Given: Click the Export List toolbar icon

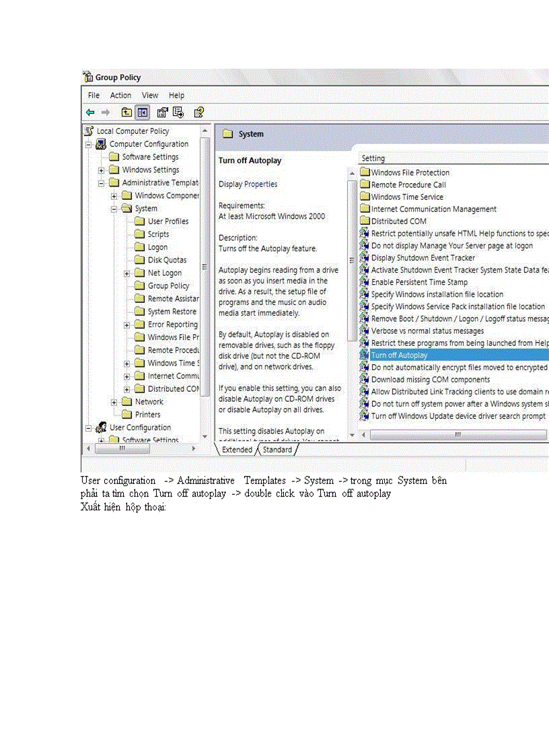Looking at the screenshot, I should [178, 112].
